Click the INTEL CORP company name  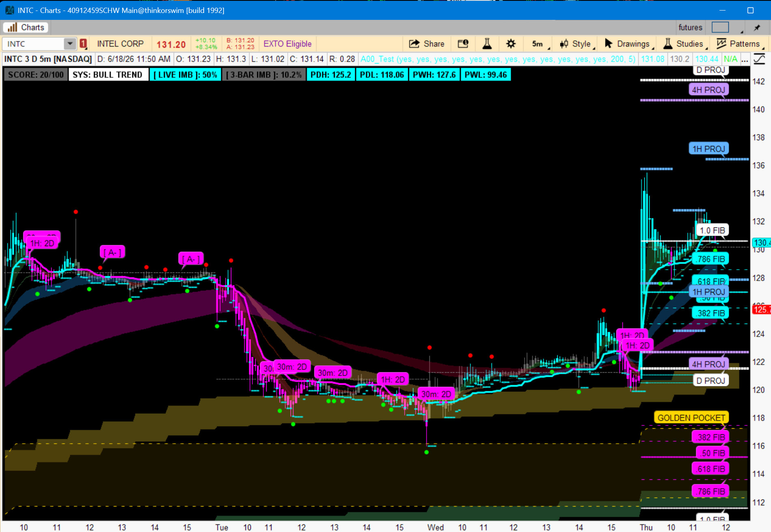coord(120,44)
